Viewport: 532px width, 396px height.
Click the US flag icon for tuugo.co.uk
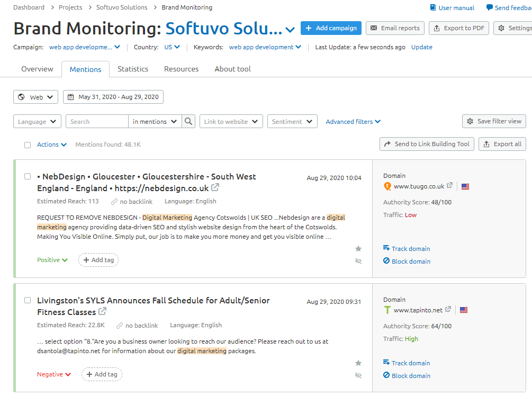465,186
